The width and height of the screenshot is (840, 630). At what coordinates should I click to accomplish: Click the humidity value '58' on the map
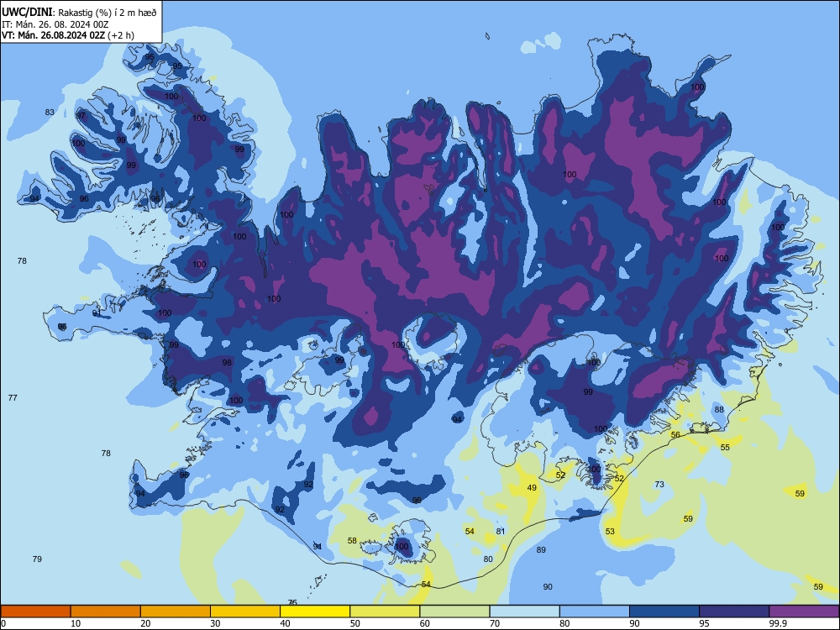coord(352,540)
